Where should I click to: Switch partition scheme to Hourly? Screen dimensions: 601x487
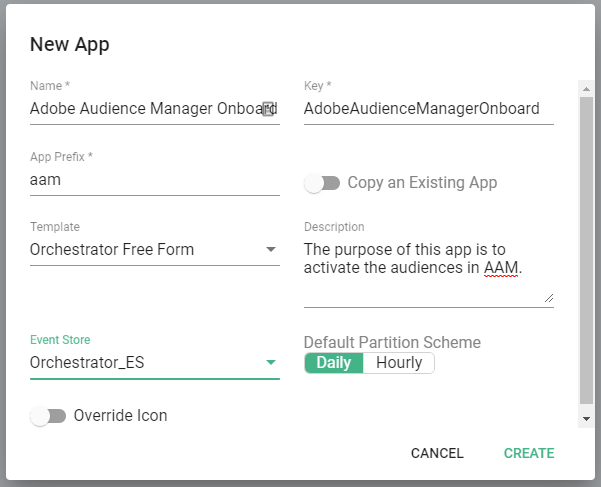point(398,363)
